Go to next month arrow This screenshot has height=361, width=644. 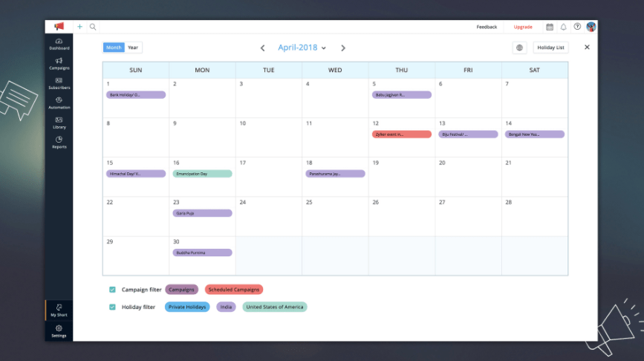[x=343, y=48]
